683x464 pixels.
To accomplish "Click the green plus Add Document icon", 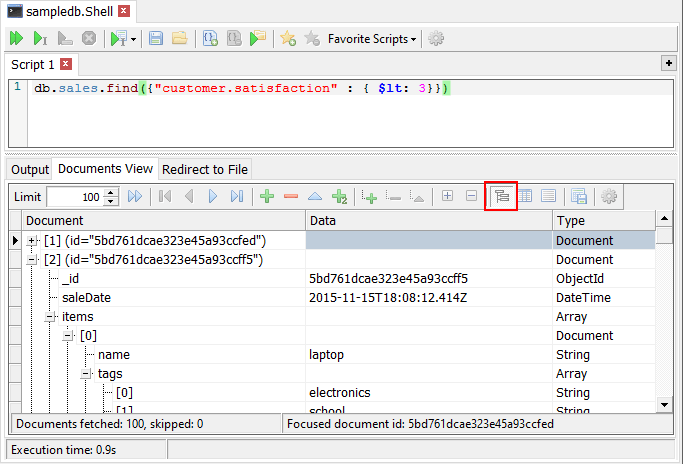I will point(267,197).
